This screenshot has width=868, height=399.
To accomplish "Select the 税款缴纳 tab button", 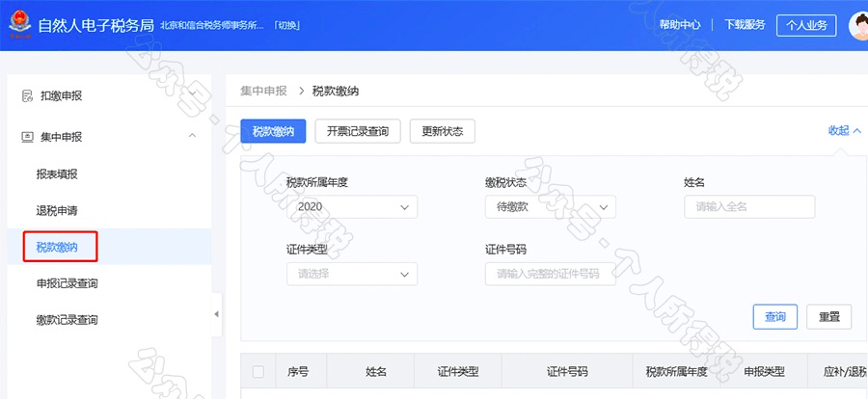I will tap(273, 132).
